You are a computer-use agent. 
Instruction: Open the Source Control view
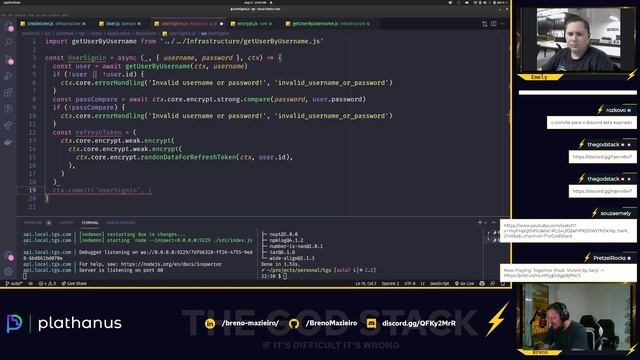[9, 59]
